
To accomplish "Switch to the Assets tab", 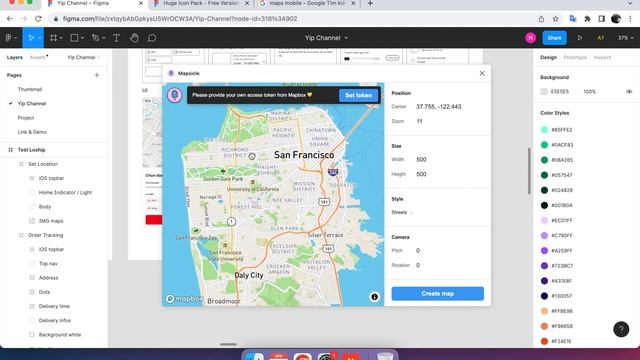I will click(x=38, y=58).
